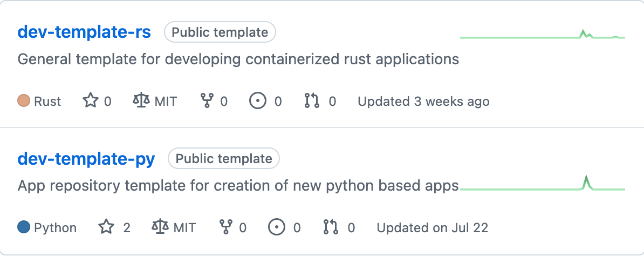
Task: Open the dev-template-py repository link
Action: [x=86, y=159]
